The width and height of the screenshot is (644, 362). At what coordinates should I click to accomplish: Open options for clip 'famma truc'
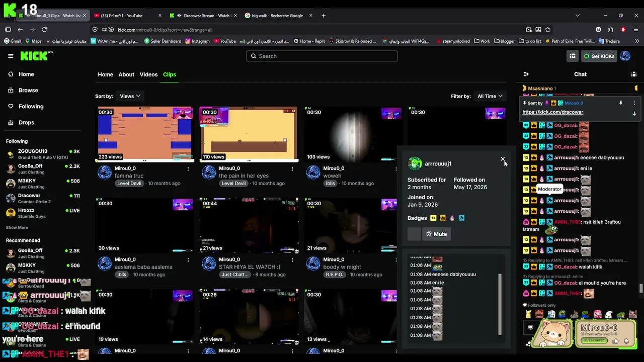[x=188, y=168]
